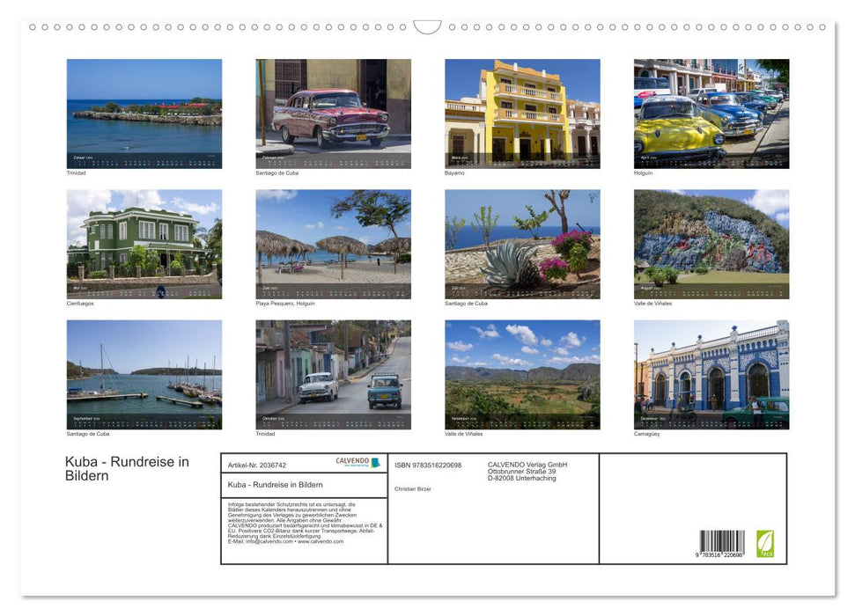Click the Bayamo yellow building photo
The width and height of the screenshot is (855, 616).
(x=521, y=113)
